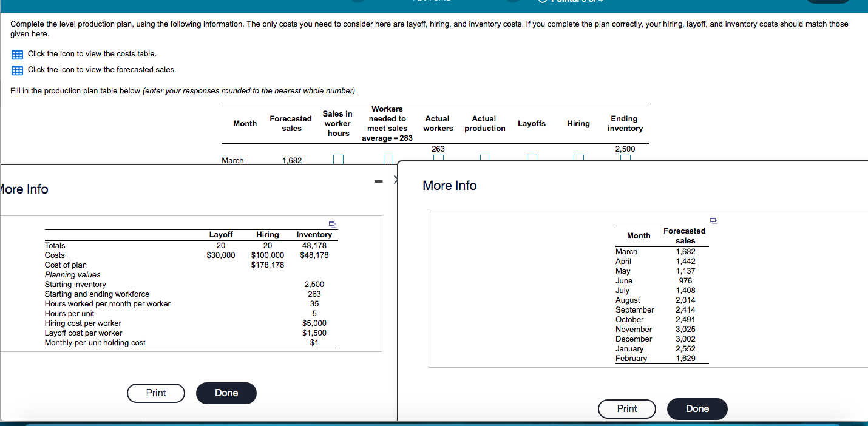This screenshot has height=426, width=868.
Task: Select the Layoffs input box for March
Action: (x=532, y=157)
